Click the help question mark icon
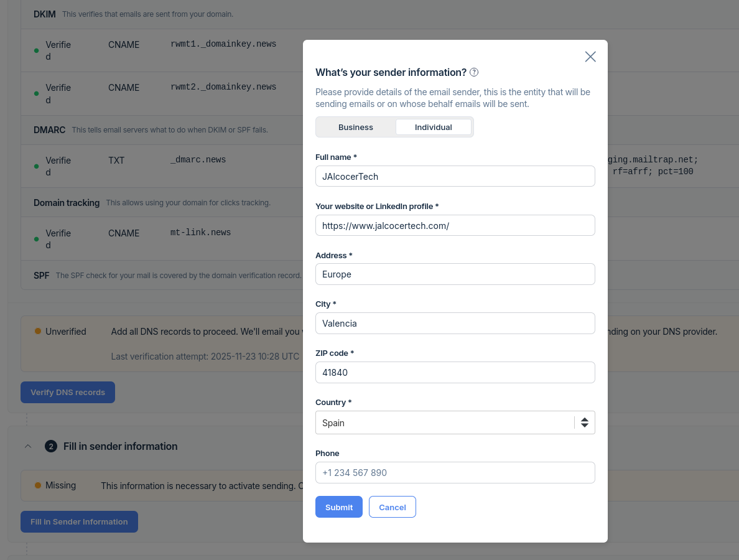739x560 pixels. [474, 72]
